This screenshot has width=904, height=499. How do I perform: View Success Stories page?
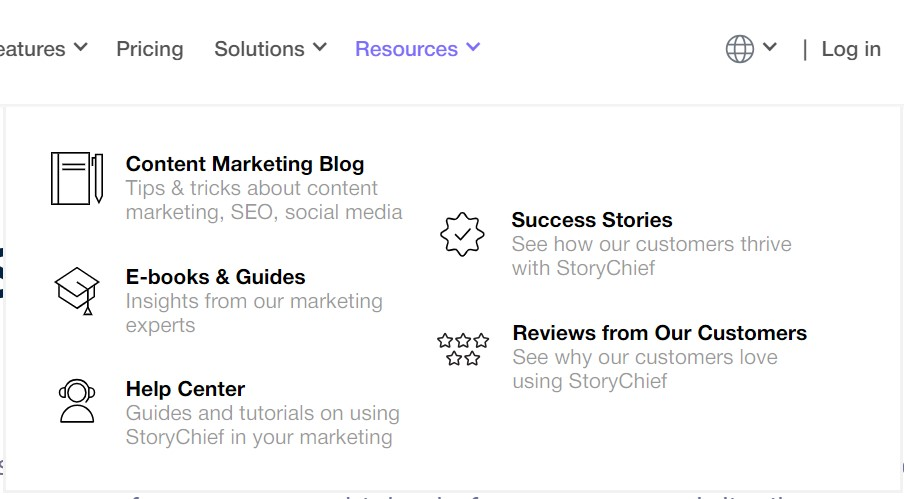pos(592,220)
